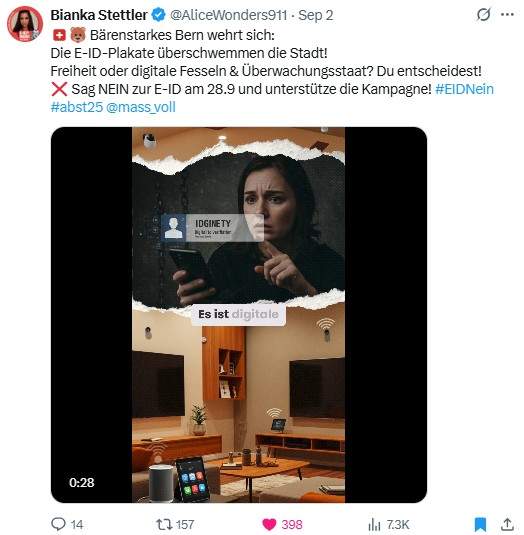Remove the blue bookmark on this post
Screen dimensions: 524x535
click(480, 524)
